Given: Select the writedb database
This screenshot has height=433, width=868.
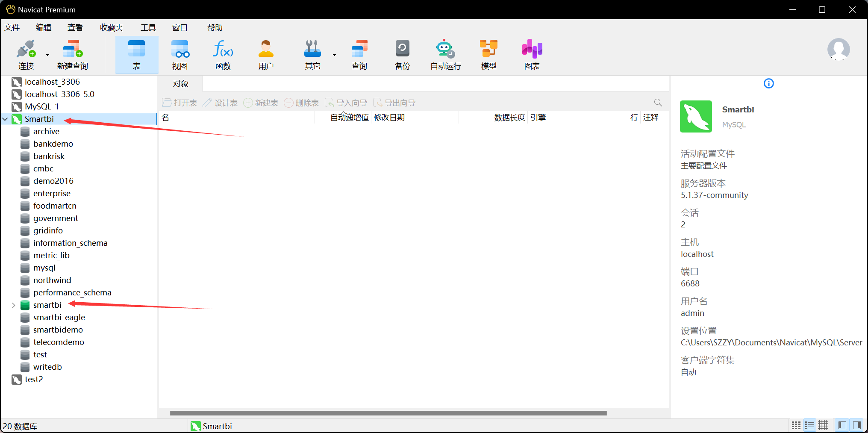Looking at the screenshot, I should (x=47, y=367).
